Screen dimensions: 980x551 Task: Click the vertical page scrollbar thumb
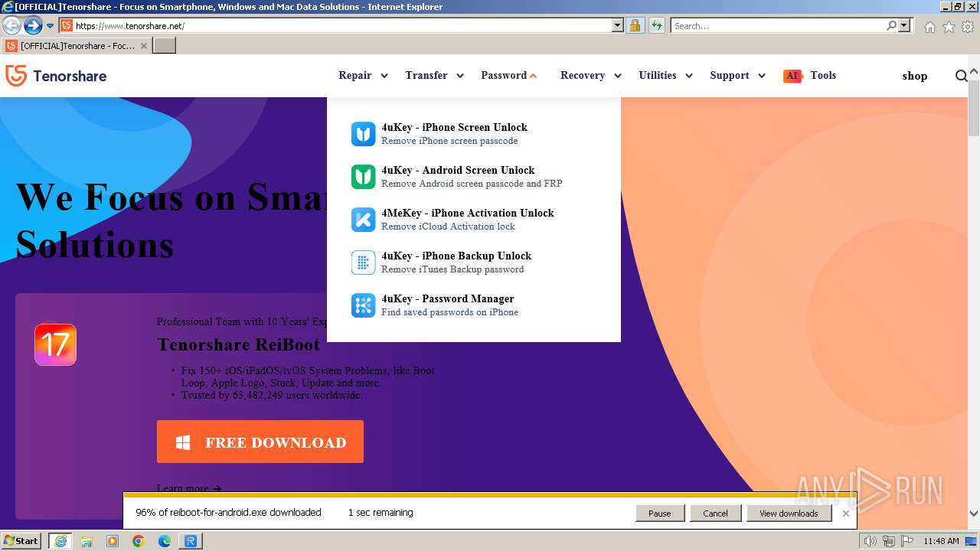click(x=974, y=107)
